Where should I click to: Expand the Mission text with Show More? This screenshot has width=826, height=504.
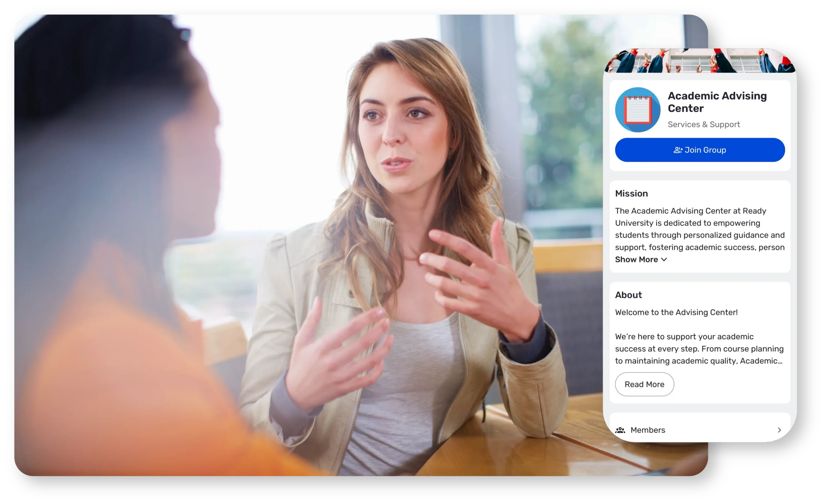[640, 259]
